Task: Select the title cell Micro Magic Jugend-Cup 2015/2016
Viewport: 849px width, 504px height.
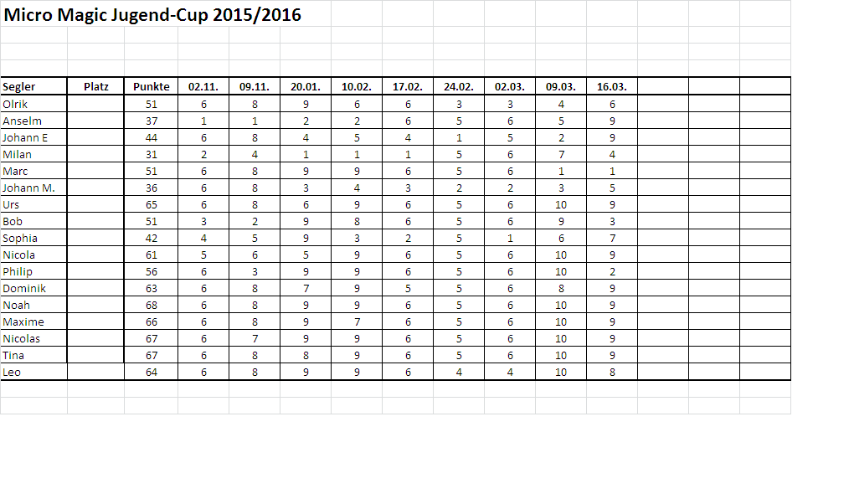Action: pos(152,14)
